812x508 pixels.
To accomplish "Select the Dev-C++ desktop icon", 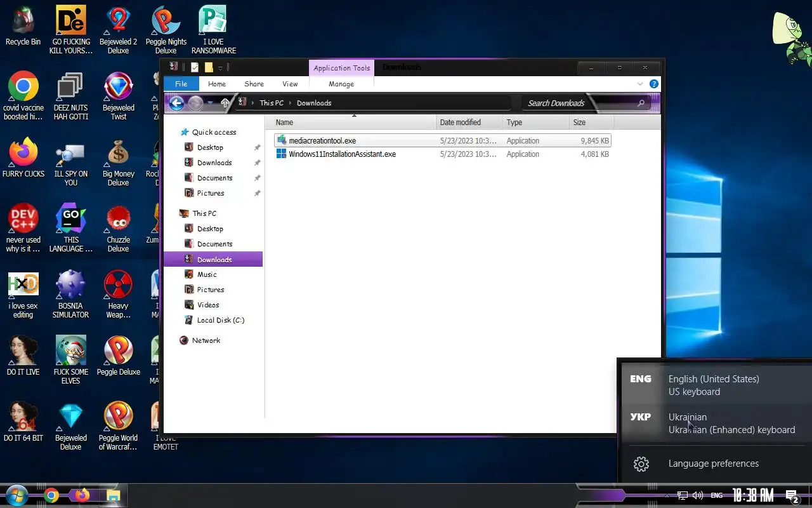I will tap(23, 228).
